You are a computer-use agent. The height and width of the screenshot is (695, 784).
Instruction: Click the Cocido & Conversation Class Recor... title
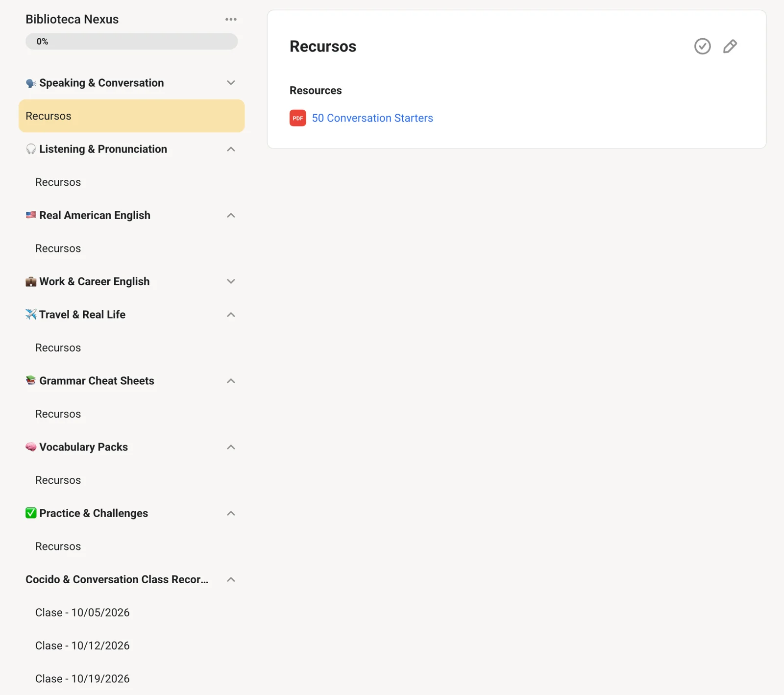pos(117,579)
